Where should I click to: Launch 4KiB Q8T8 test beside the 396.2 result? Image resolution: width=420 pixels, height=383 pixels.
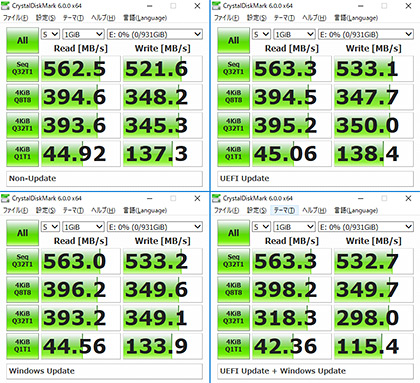coord(22,290)
